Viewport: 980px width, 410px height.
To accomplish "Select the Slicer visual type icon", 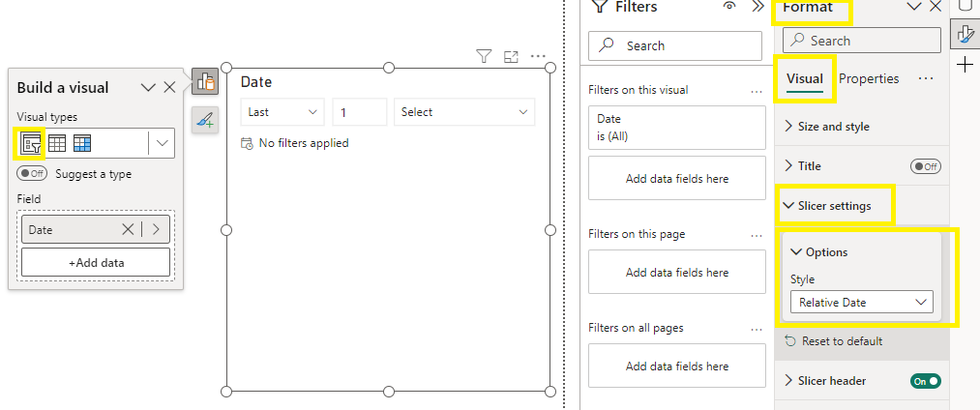I will click(x=31, y=144).
